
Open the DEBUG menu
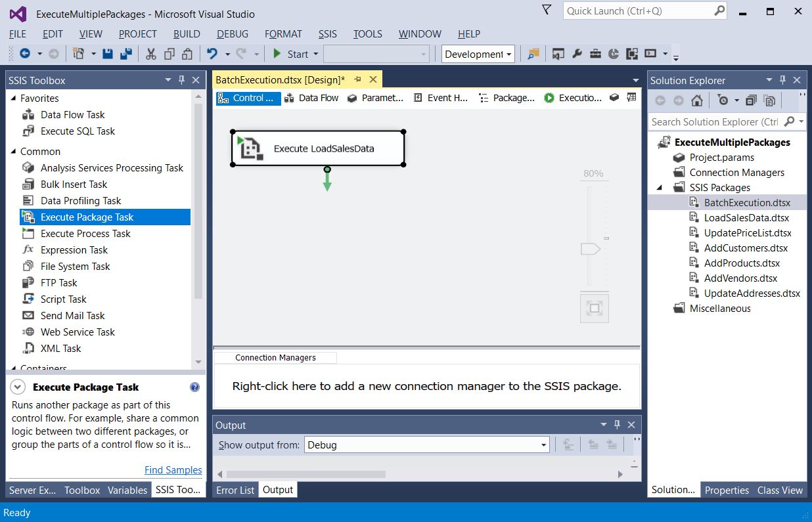click(x=233, y=34)
